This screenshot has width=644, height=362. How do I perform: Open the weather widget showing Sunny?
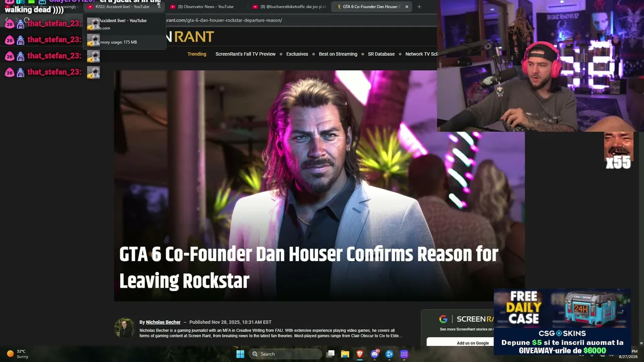(x=17, y=354)
